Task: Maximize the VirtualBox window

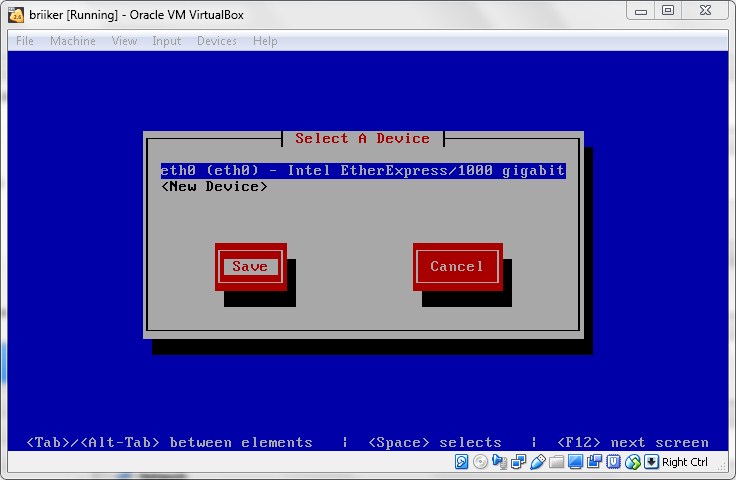Action: 668,10
